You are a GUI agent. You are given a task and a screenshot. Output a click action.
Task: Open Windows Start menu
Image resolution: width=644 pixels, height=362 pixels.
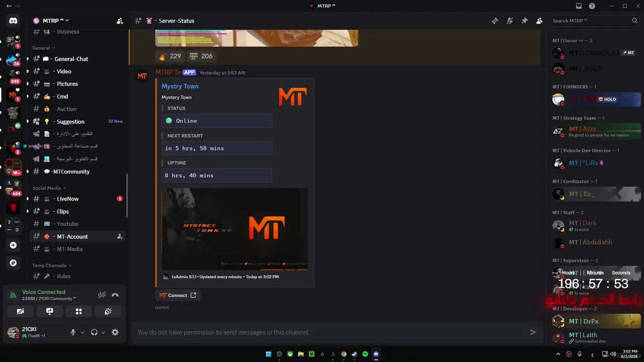pos(269,354)
